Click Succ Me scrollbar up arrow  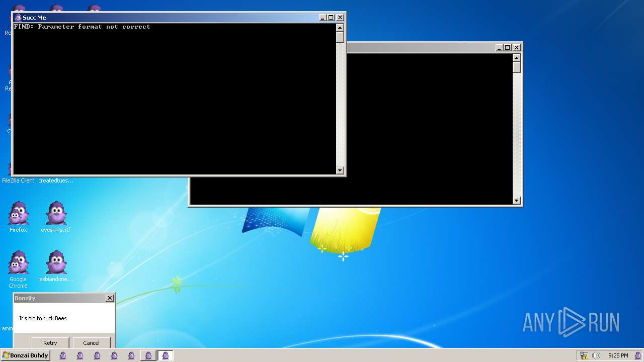click(340, 28)
